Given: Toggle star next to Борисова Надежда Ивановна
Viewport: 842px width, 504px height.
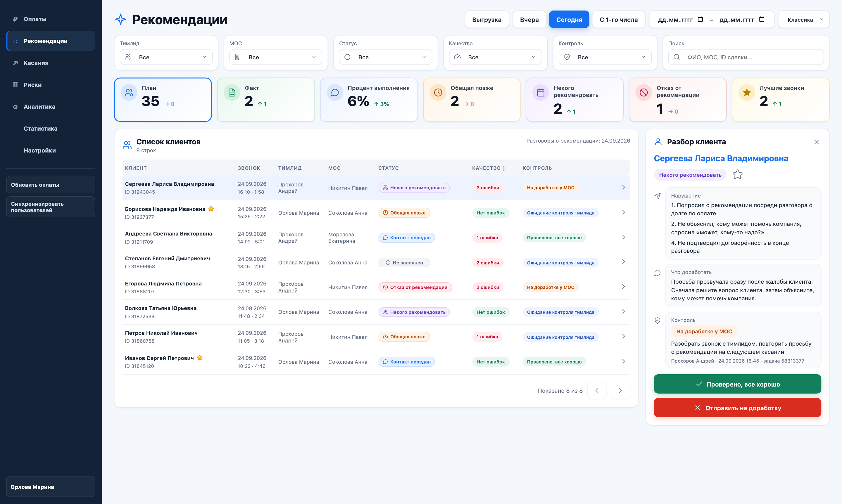Looking at the screenshot, I should coord(211,209).
